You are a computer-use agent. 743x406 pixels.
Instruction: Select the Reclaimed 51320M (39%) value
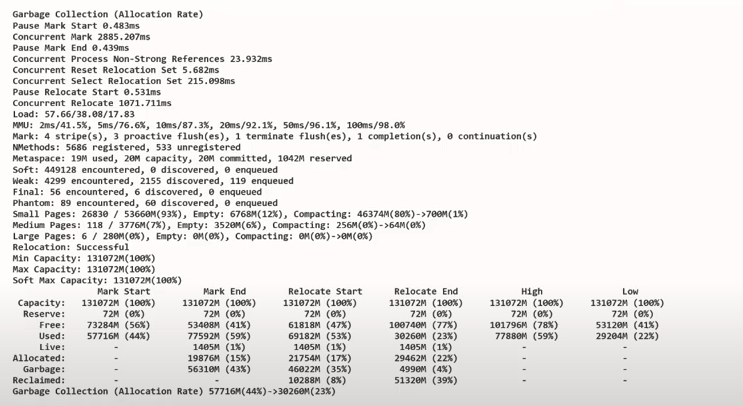point(426,380)
